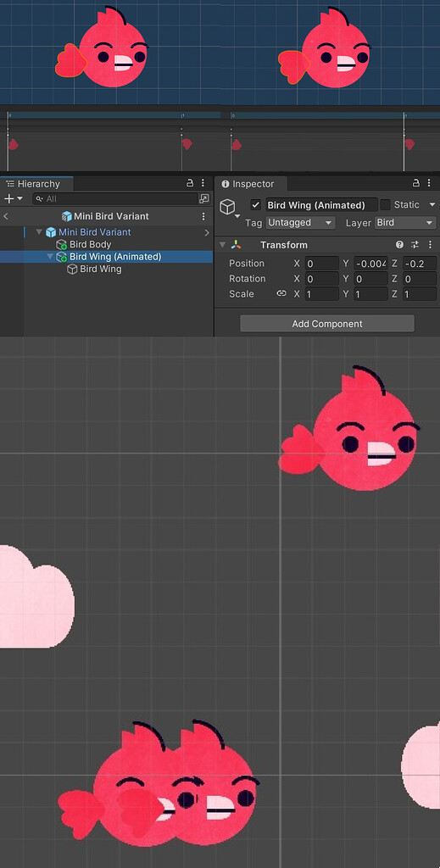Click the Mini Bird Variant prefab kebab menu
The height and width of the screenshot is (868, 440).
(203, 216)
